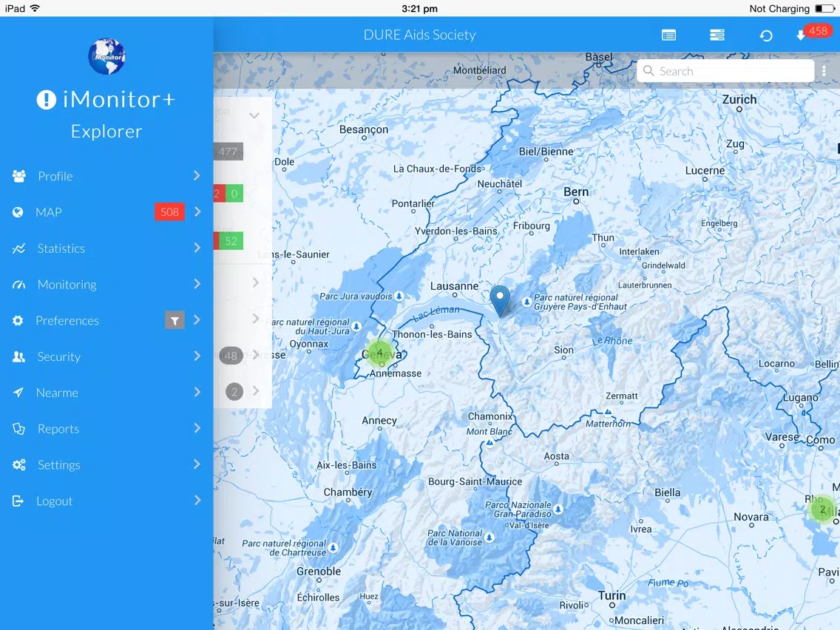Expand the Security chevron
The width and height of the screenshot is (840, 630).
(197, 356)
